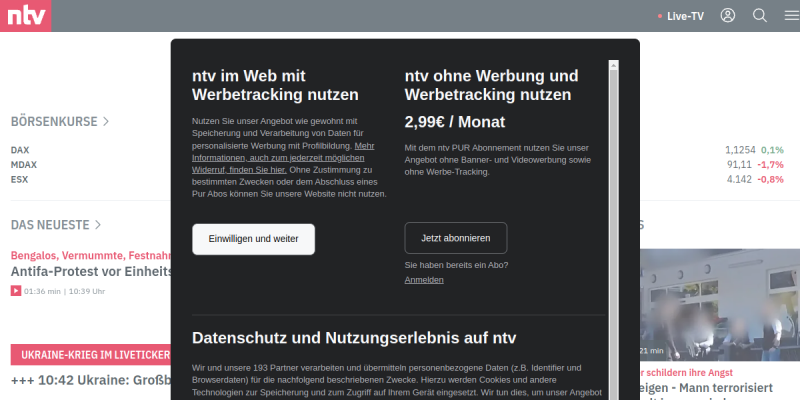
Task: Click the Einwilligen und weiter button
Action: [254, 239]
